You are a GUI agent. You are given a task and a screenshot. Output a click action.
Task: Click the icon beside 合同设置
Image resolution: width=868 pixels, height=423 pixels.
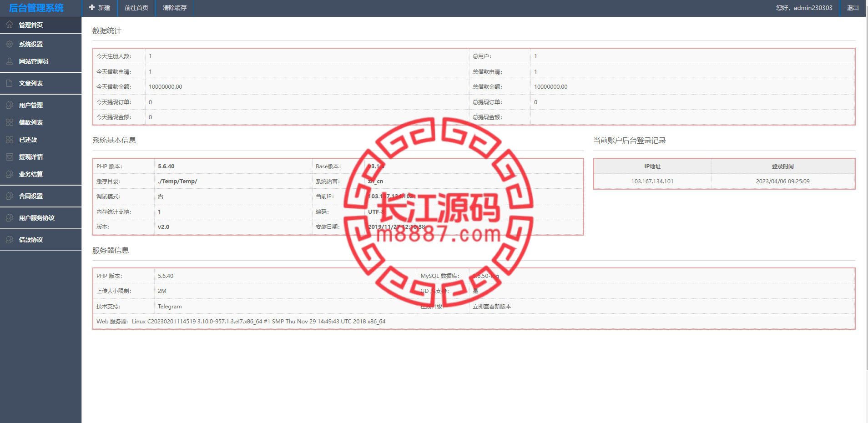click(x=10, y=196)
